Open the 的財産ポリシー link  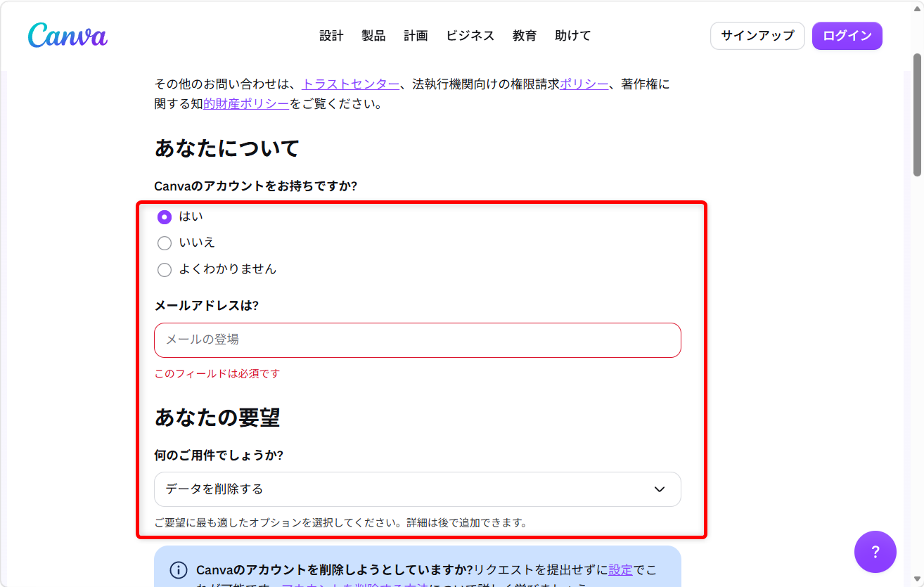click(246, 104)
